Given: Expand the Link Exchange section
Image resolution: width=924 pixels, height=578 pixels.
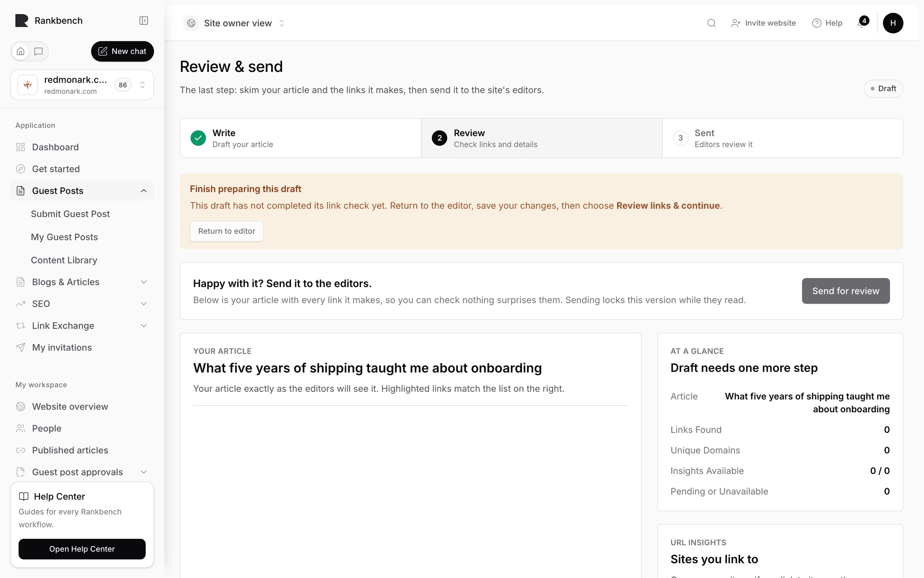Looking at the screenshot, I should (82, 326).
